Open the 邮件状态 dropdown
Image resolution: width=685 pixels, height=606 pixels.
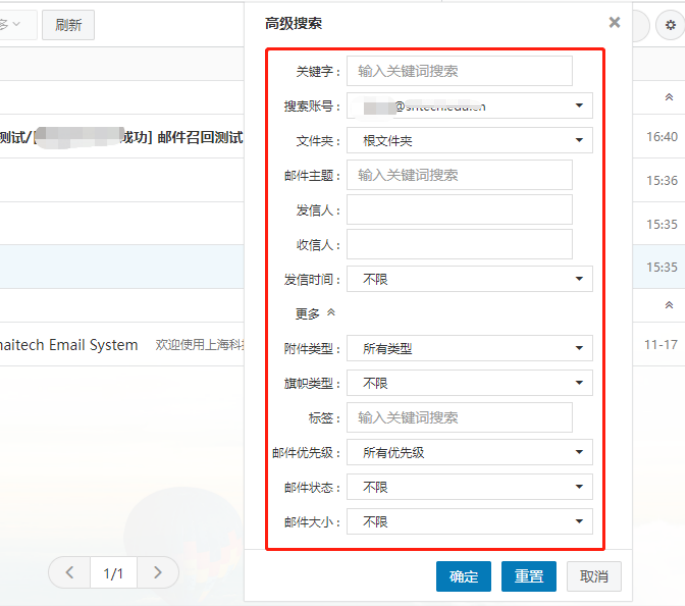point(470,487)
